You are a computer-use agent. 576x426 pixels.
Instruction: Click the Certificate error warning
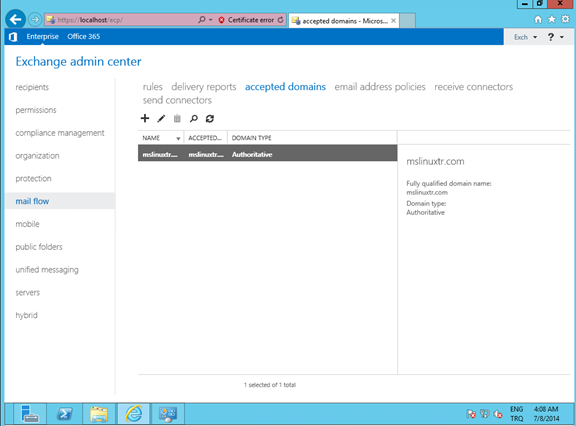click(x=247, y=20)
